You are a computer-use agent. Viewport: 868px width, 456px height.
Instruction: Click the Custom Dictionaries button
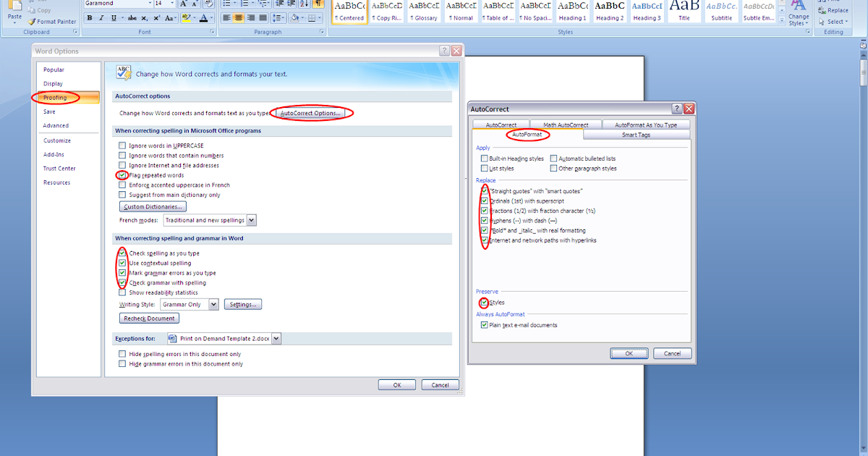pos(152,206)
